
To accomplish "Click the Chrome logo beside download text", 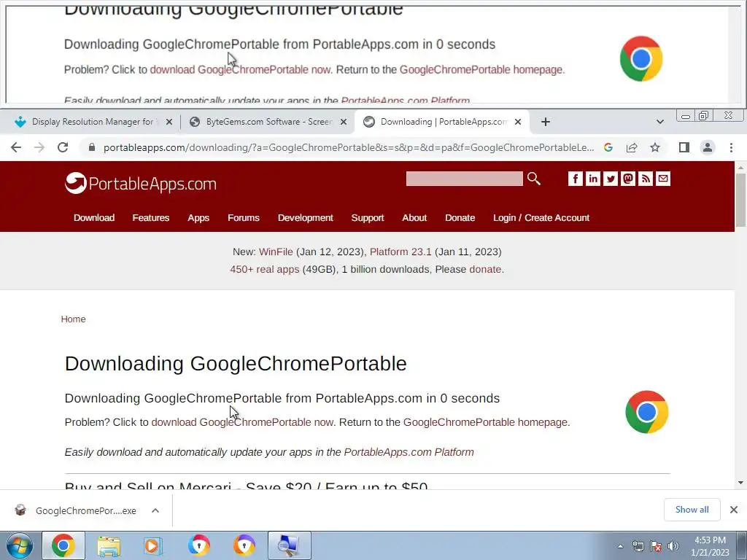I will (x=646, y=412).
